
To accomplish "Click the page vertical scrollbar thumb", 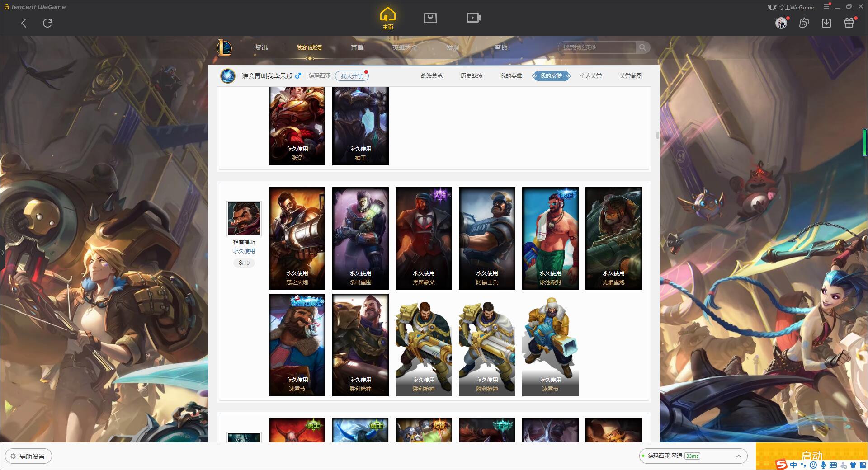I will point(657,135).
